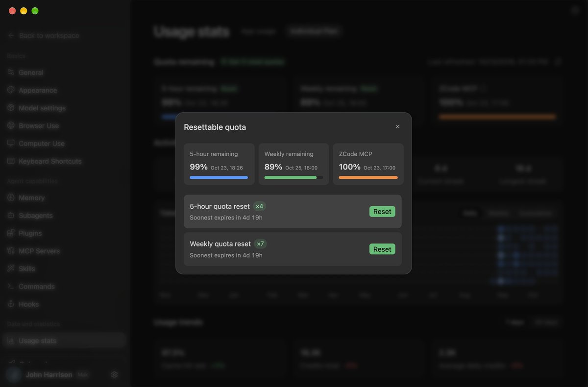Open Model settings via its cube icon
Image resolution: width=588 pixels, height=387 pixels.
[11, 108]
